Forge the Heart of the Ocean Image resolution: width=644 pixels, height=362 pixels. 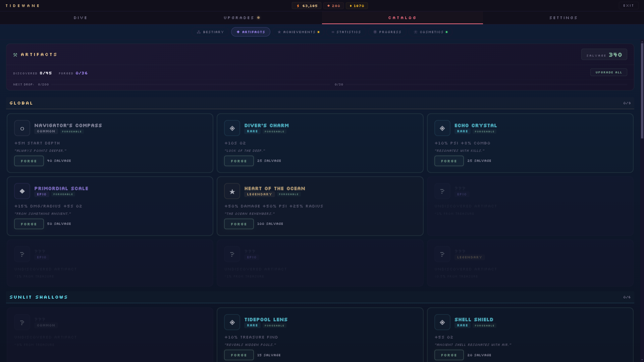tap(239, 224)
